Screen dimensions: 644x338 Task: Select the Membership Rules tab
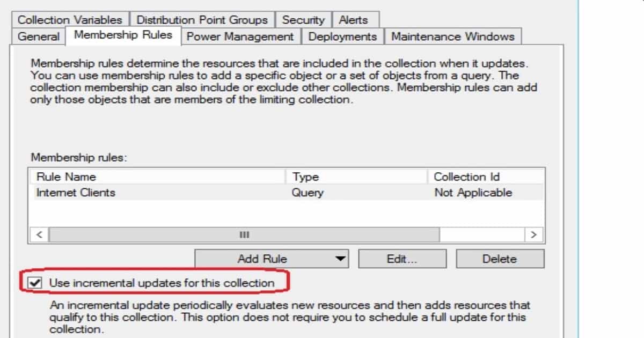click(x=123, y=35)
